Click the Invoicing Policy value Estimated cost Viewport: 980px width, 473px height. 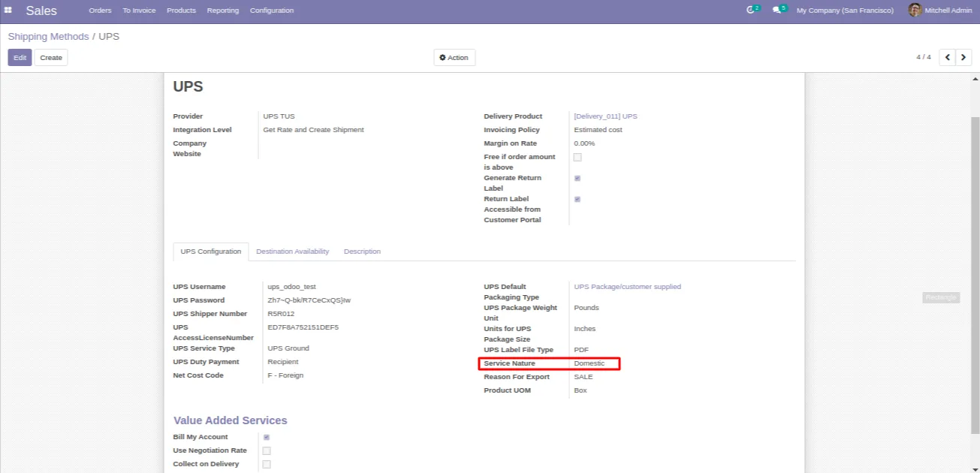(598, 130)
